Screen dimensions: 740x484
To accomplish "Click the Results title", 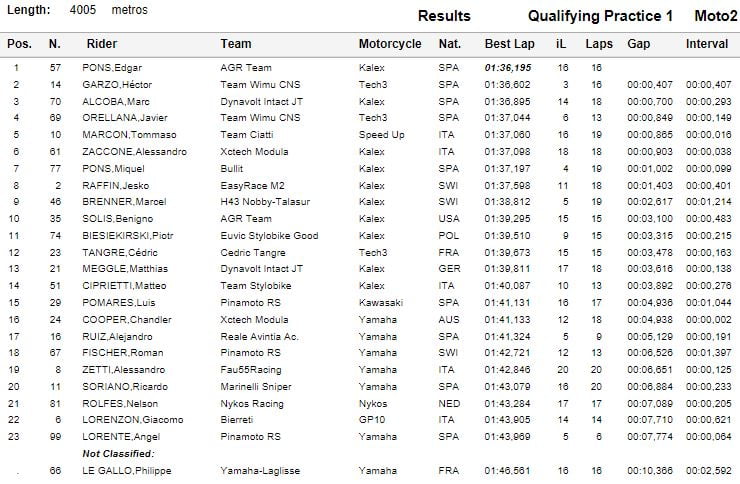I will [x=444, y=16].
